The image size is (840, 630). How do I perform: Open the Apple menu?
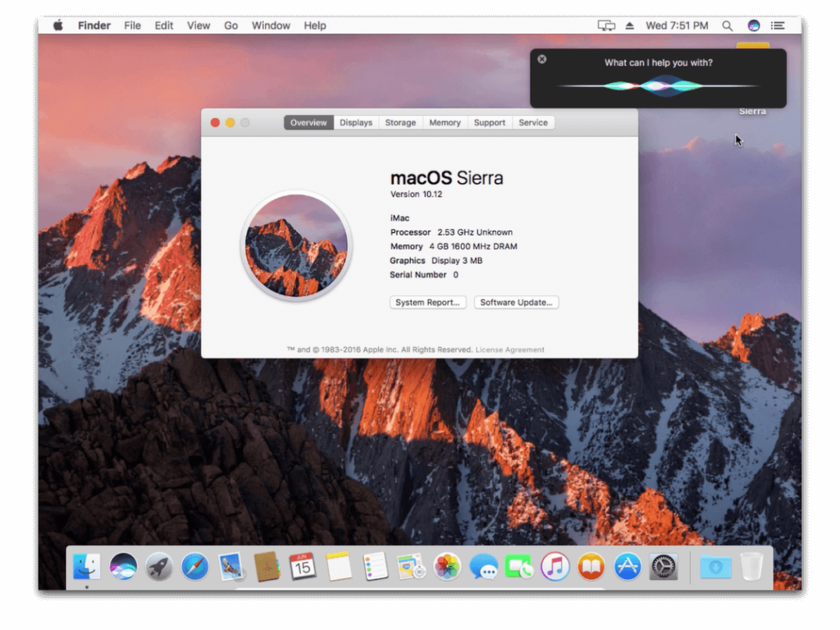pyautogui.click(x=57, y=25)
